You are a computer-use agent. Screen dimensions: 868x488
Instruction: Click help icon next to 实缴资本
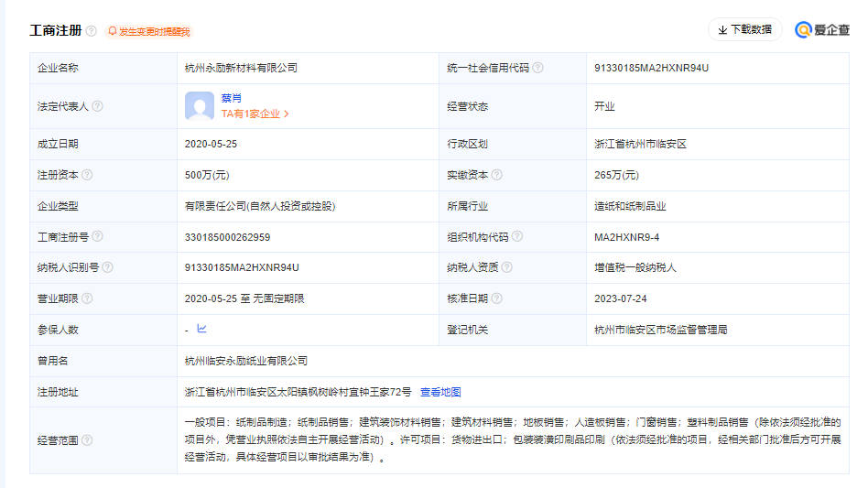pyautogui.click(x=496, y=175)
